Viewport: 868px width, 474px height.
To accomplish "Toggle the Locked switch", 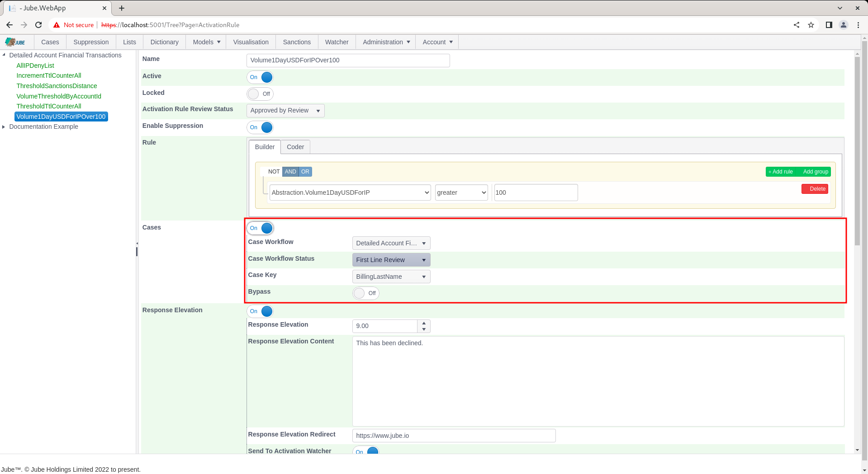I will click(x=260, y=94).
